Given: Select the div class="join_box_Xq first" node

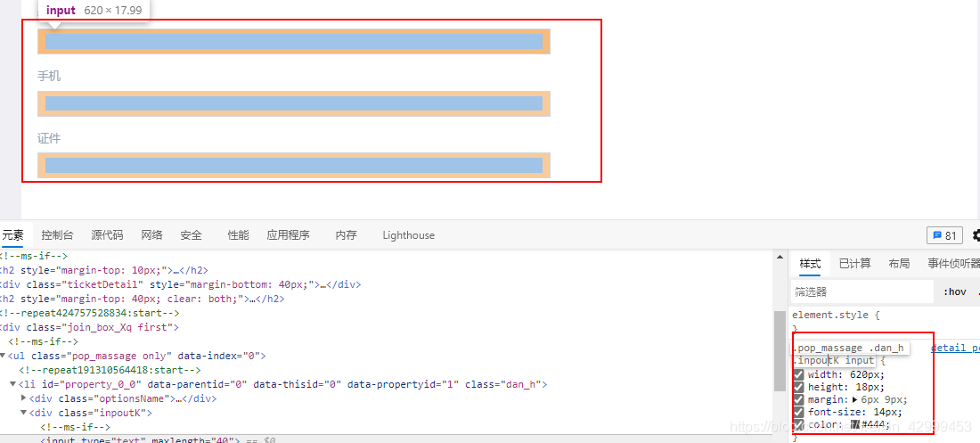Looking at the screenshot, I should [89, 327].
